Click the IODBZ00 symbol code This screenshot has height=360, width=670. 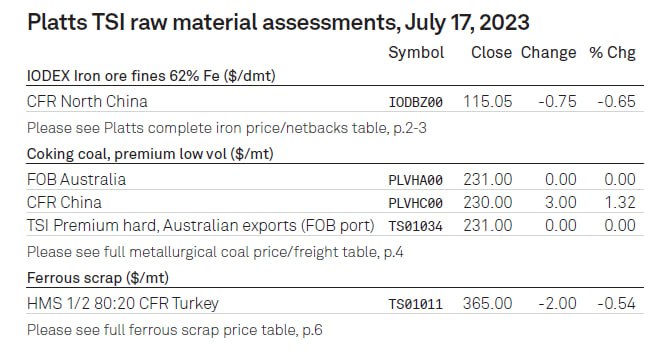pyautogui.click(x=415, y=102)
